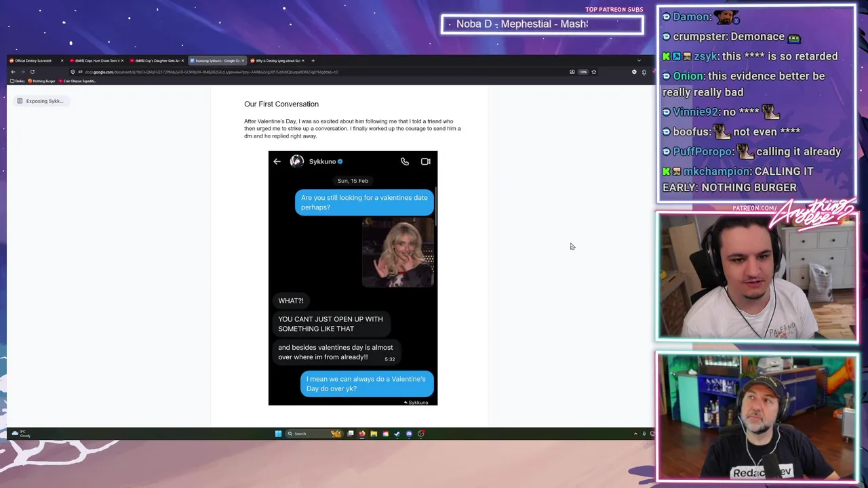The image size is (868, 488).
Task: Open the Clair Obscur Expedition bookmark
Action: click(77, 81)
